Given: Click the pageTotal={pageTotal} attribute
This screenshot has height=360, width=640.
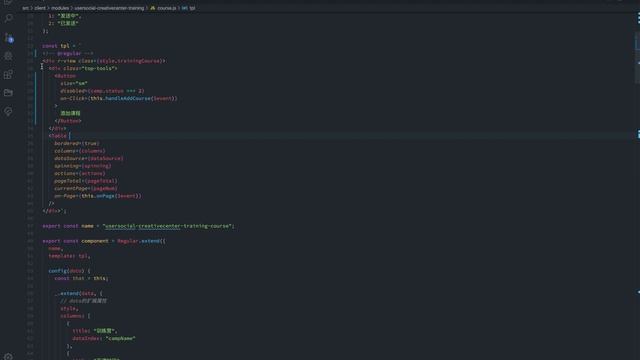Looking at the screenshot, I should (86, 181).
